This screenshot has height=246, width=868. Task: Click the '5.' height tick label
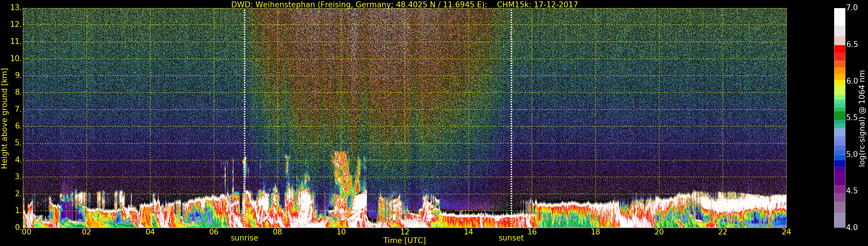click(x=18, y=143)
